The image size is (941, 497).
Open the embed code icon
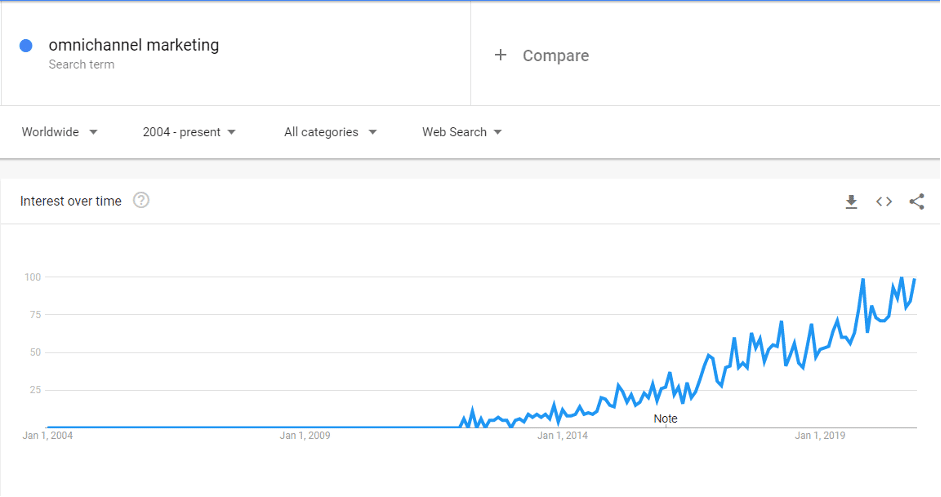click(884, 202)
